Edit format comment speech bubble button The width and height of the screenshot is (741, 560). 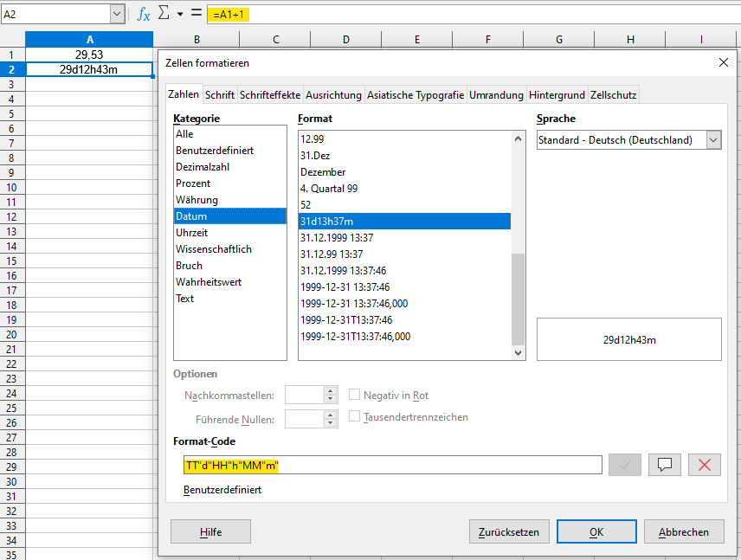(665, 465)
